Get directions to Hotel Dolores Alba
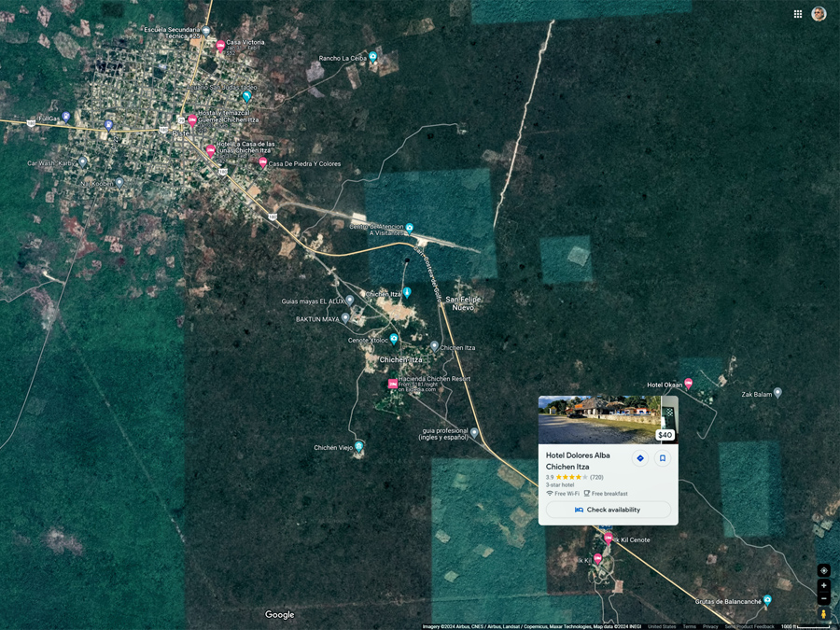Image resolution: width=840 pixels, height=630 pixels. [639, 458]
